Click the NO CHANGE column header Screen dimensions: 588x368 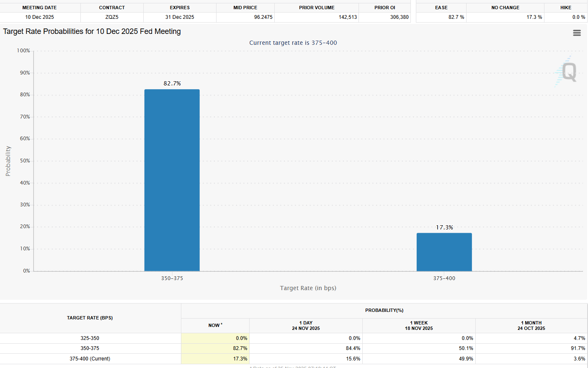(x=505, y=7)
